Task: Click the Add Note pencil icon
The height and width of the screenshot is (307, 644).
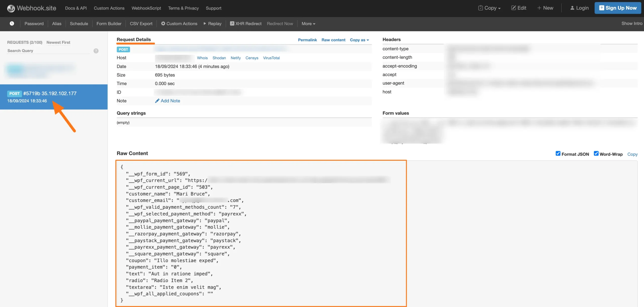Action: pyautogui.click(x=157, y=101)
